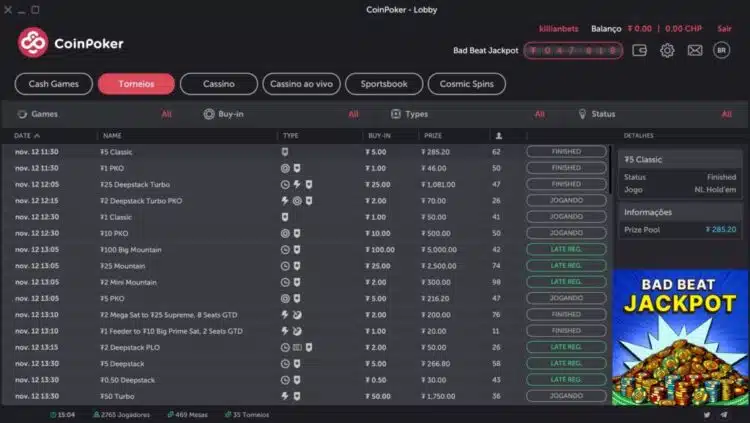Click the Sair logout link
This screenshot has width=750, height=423.
724,29
